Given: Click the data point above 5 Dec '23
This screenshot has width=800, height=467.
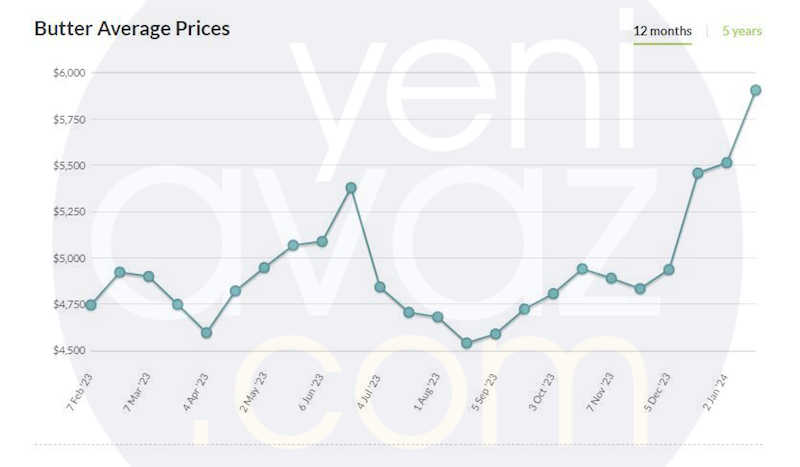Looking at the screenshot, I should tap(669, 270).
